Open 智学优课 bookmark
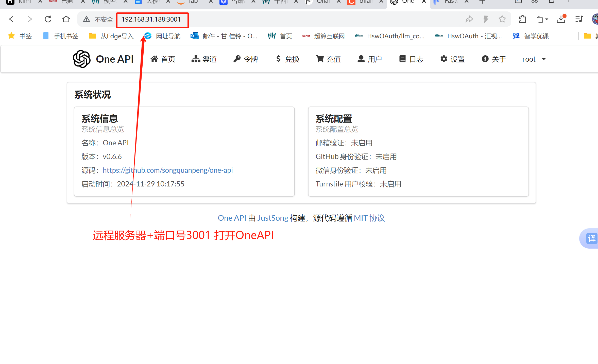This screenshot has width=598, height=364. point(531,36)
